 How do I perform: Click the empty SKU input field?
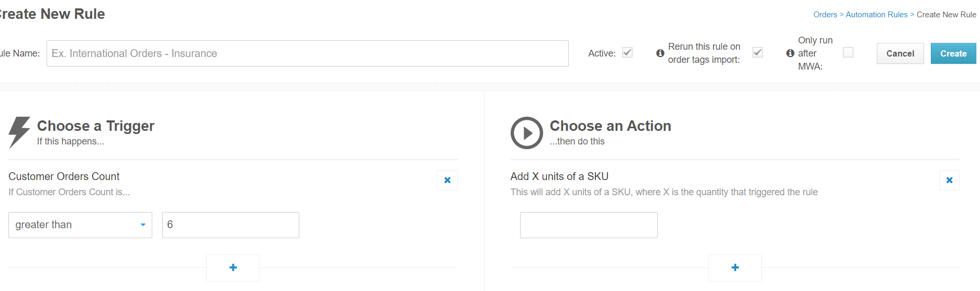[589, 225]
